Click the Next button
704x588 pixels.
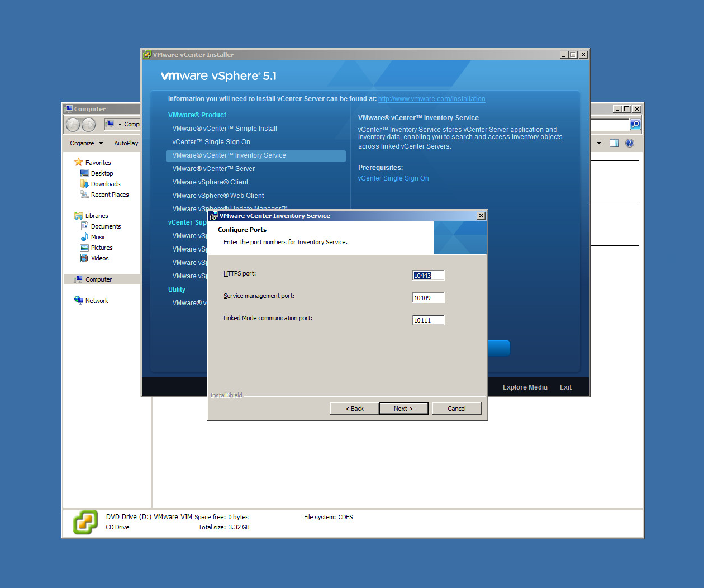403,409
